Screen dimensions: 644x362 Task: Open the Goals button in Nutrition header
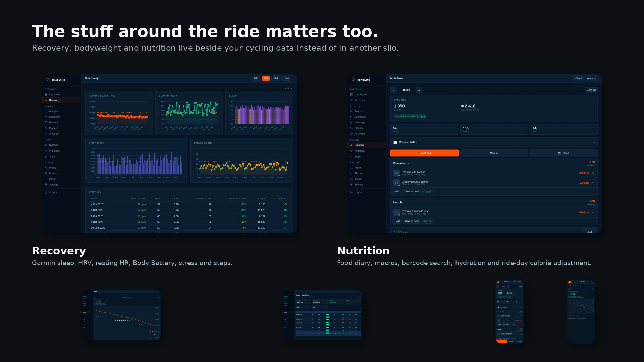click(578, 78)
